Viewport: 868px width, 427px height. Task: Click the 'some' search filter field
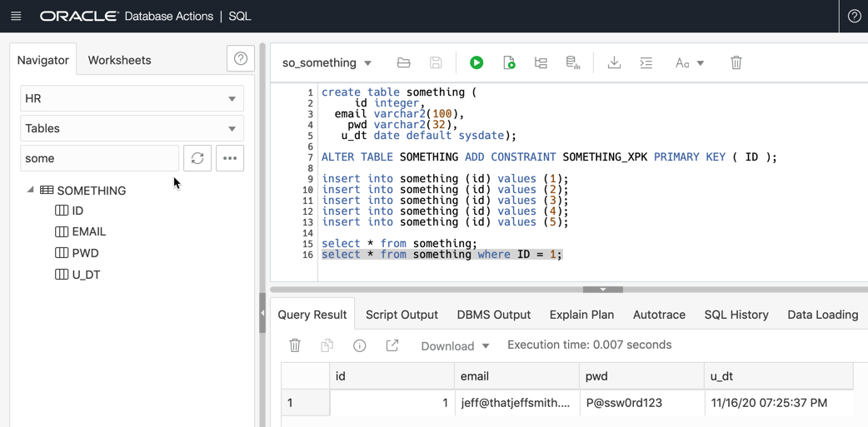(100, 158)
